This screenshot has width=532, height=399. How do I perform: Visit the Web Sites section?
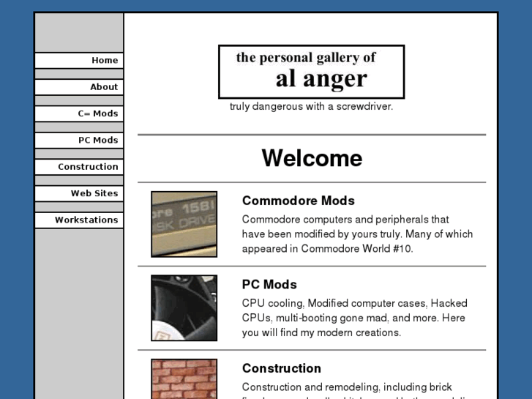[79, 193]
